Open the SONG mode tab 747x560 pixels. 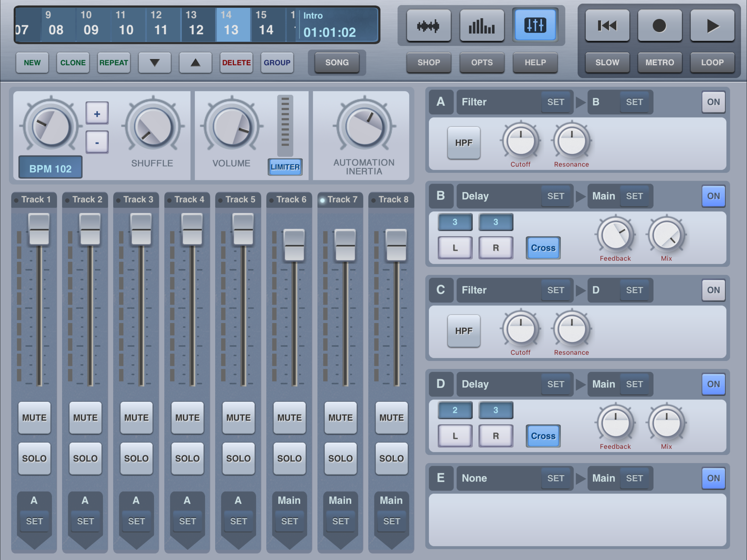(337, 63)
